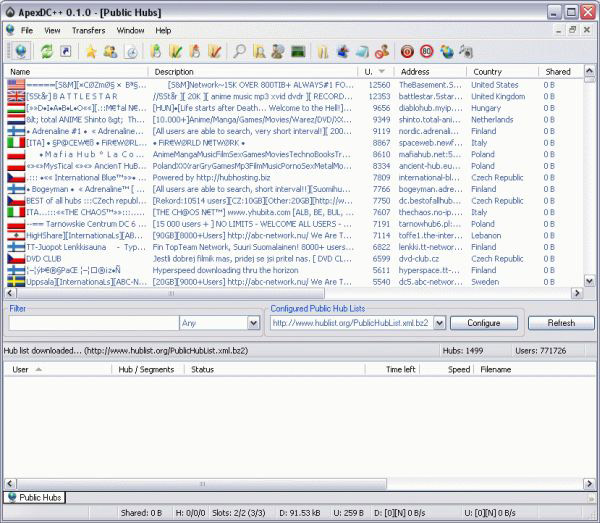Screen dimensions: 600x523
Task: Open Download Queue toolbar icon
Action: click(156, 52)
